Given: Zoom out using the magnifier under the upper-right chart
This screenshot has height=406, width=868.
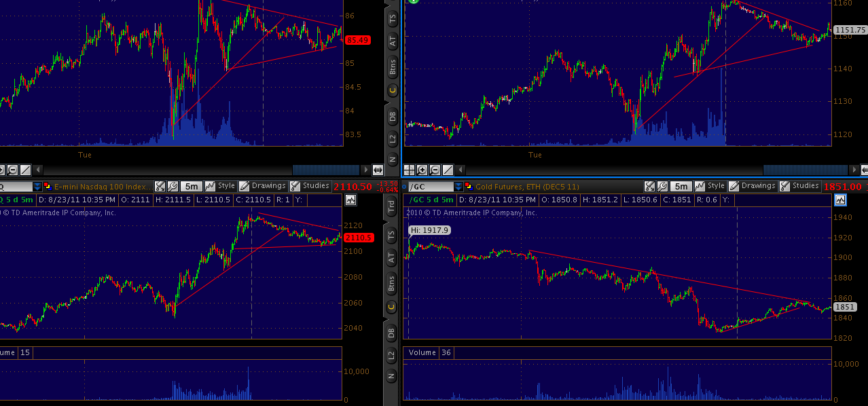Looking at the screenshot, I should 435,170.
